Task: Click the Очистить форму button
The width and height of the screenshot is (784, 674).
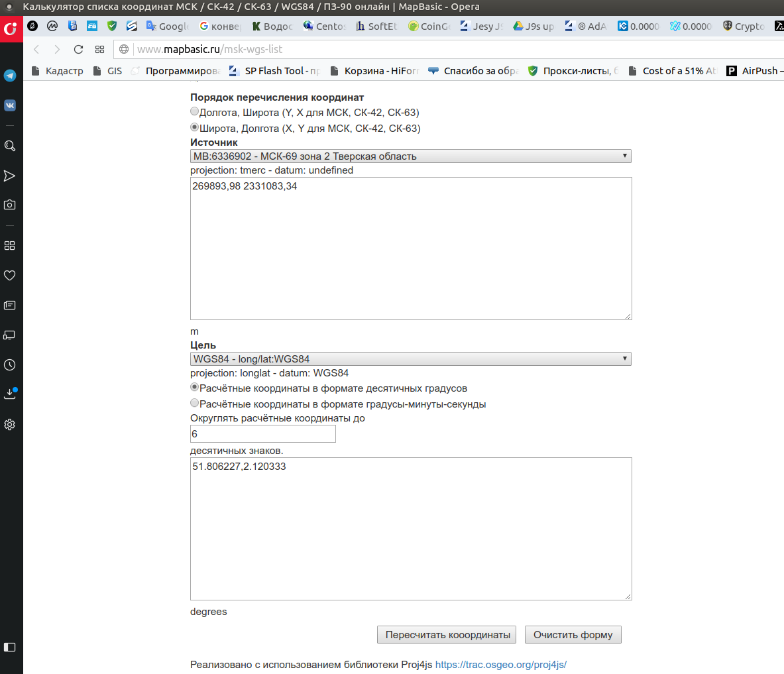Action: click(573, 634)
